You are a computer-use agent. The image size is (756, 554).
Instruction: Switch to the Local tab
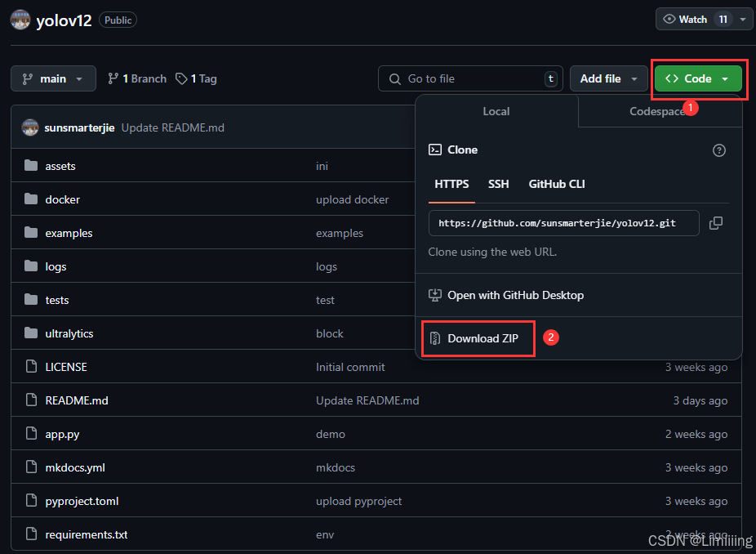coord(496,111)
